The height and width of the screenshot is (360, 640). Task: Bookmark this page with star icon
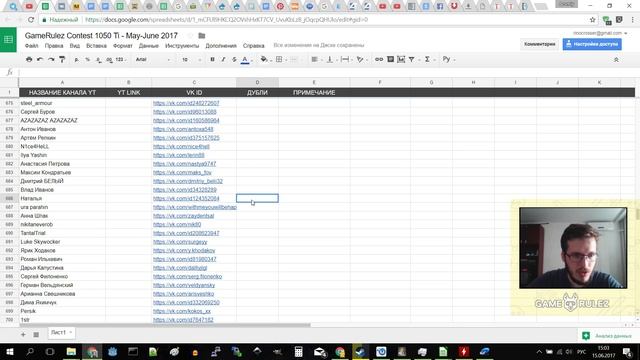tap(593, 20)
